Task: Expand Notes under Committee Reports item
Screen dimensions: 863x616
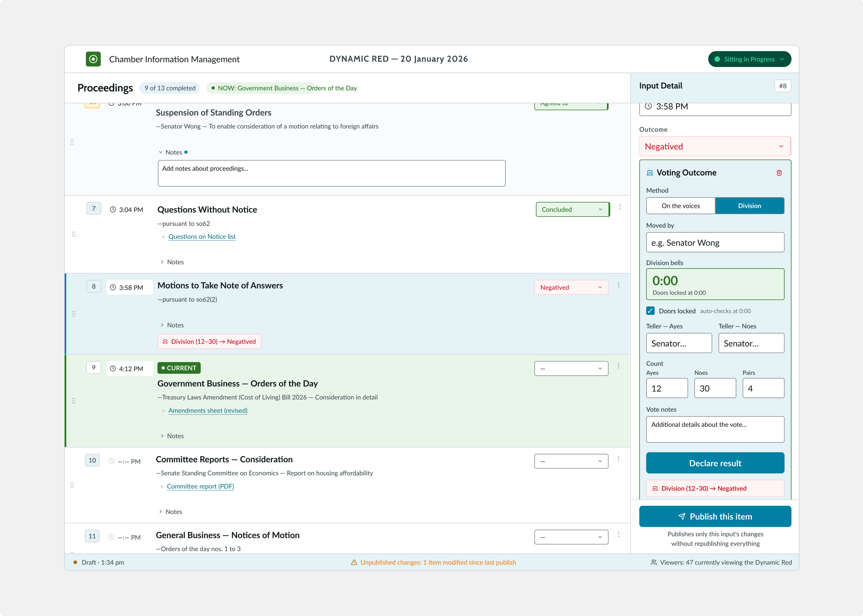Action: (170, 512)
